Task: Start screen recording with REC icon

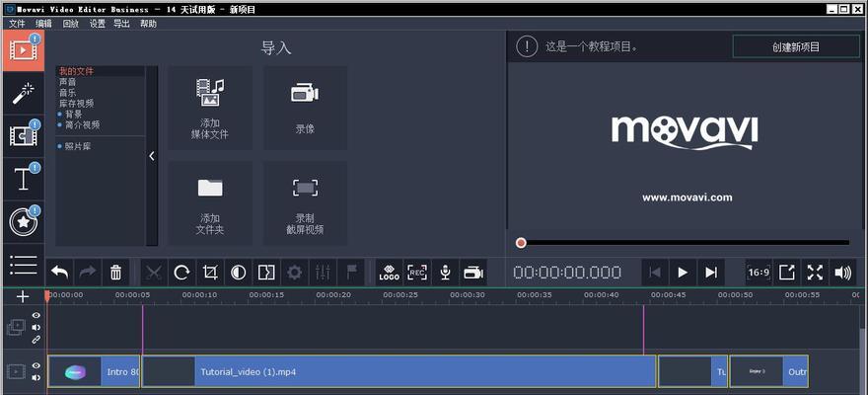Action: [x=417, y=272]
